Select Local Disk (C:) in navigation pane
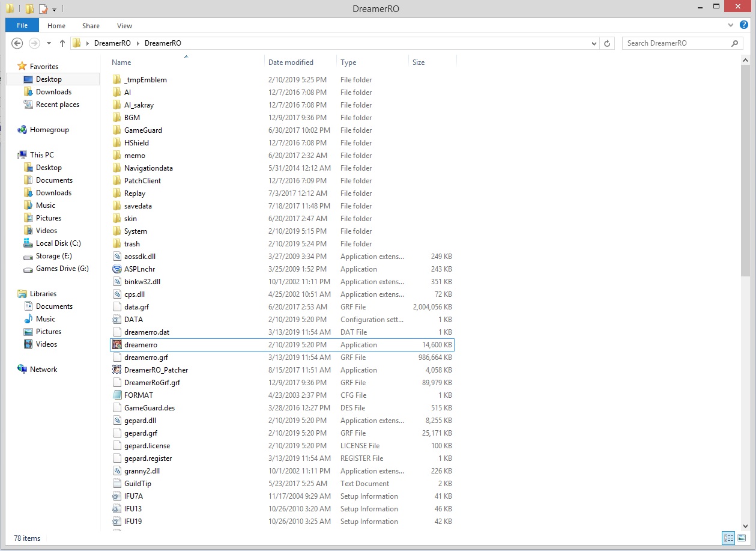The height and width of the screenshot is (551, 756). 58,243
